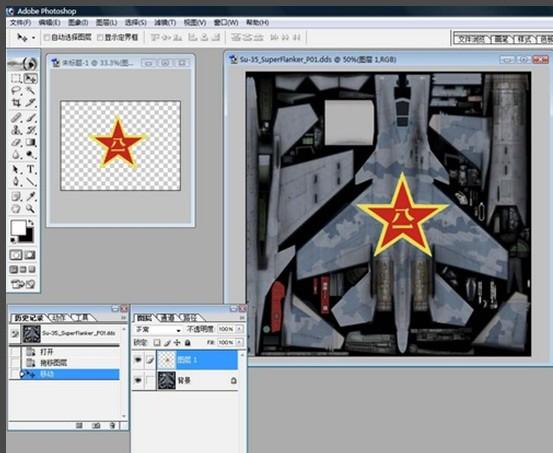Viewport: 553px width, 453px height.
Task: Select the Eyedropper tool
Action: [x=31, y=196]
